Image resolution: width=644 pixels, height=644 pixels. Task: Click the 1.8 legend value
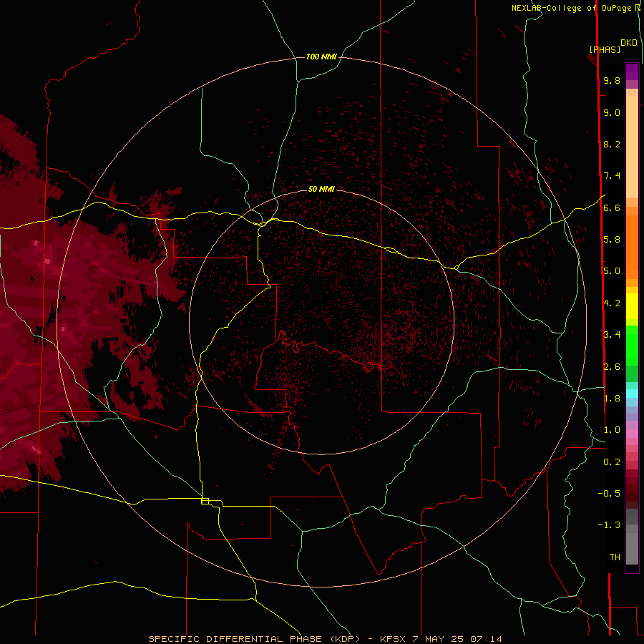tap(612, 399)
